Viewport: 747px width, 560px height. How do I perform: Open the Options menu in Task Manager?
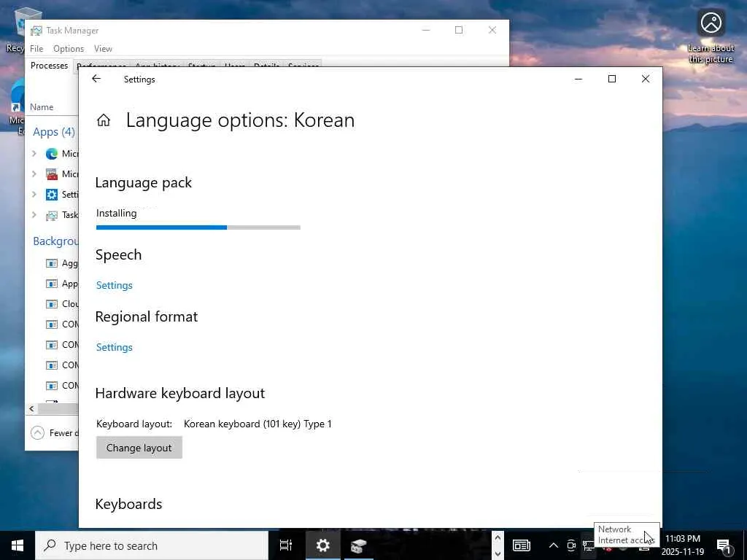[x=69, y=49]
